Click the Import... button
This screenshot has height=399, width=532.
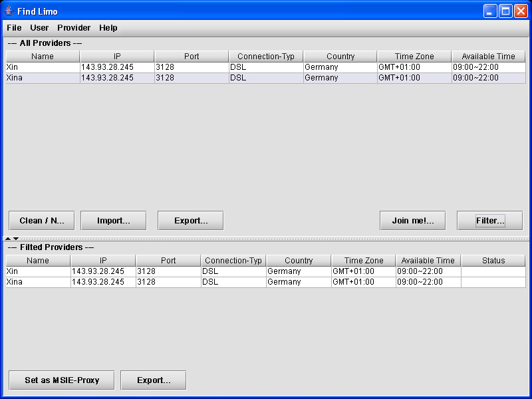(x=113, y=221)
